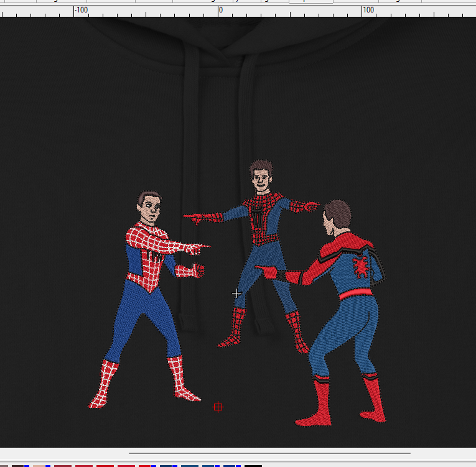Viewport: 476px width, 467px height.
Task: Select the right figure's red belt
Action: pos(357,293)
